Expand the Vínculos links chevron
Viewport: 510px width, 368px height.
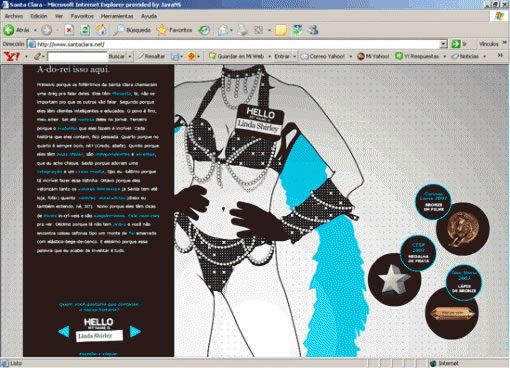click(x=504, y=43)
